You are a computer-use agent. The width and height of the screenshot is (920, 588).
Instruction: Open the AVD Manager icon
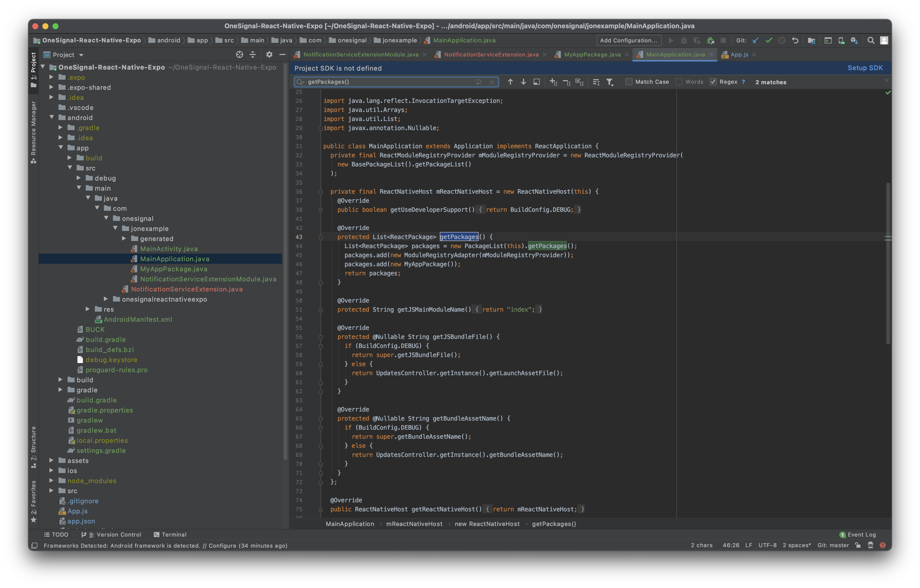(x=841, y=41)
